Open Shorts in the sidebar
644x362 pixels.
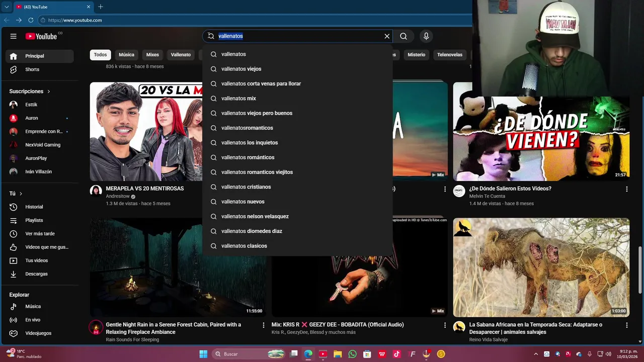40,69
